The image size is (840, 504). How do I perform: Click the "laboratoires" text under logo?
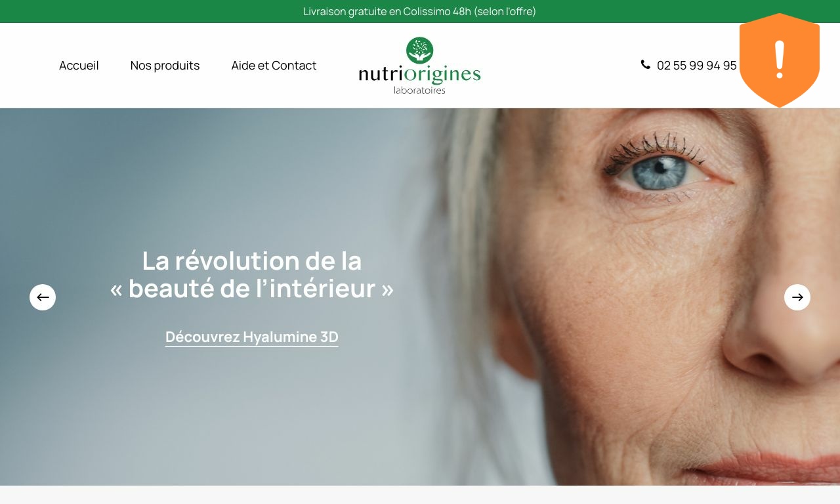[419, 90]
